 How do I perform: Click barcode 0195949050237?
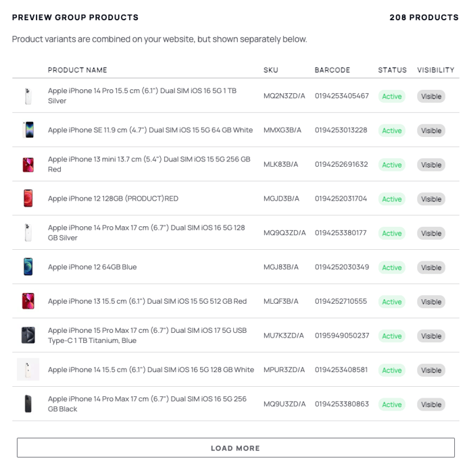[342, 336]
